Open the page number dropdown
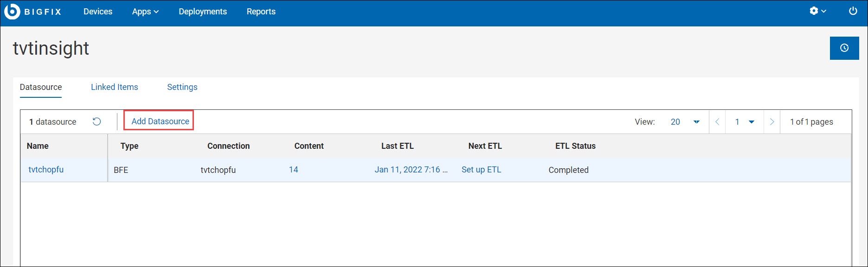Screen dimensions: 868x267 (744, 122)
